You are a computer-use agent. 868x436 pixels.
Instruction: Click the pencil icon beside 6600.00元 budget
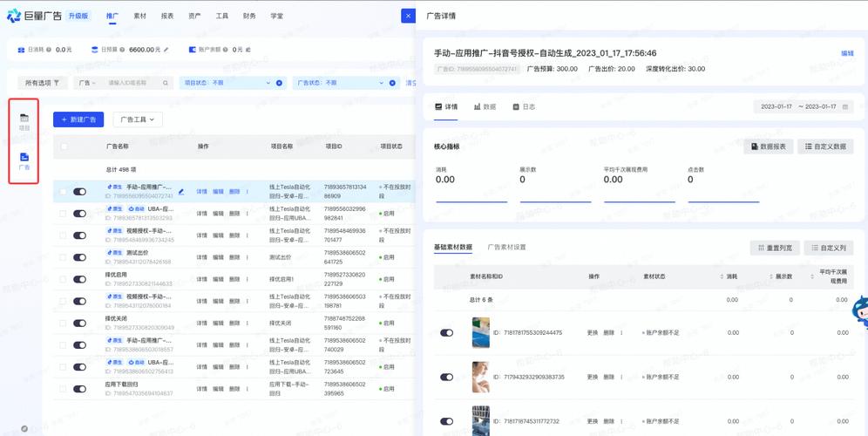pos(166,50)
